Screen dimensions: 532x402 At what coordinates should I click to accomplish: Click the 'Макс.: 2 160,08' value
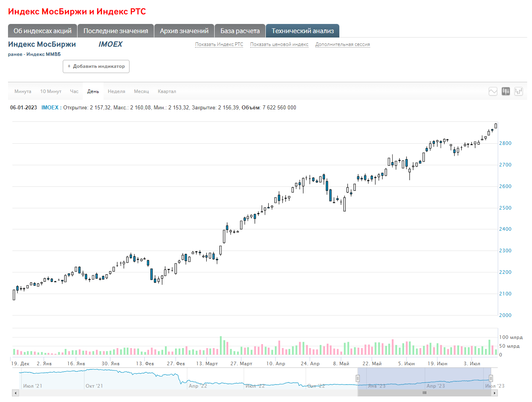pos(133,107)
